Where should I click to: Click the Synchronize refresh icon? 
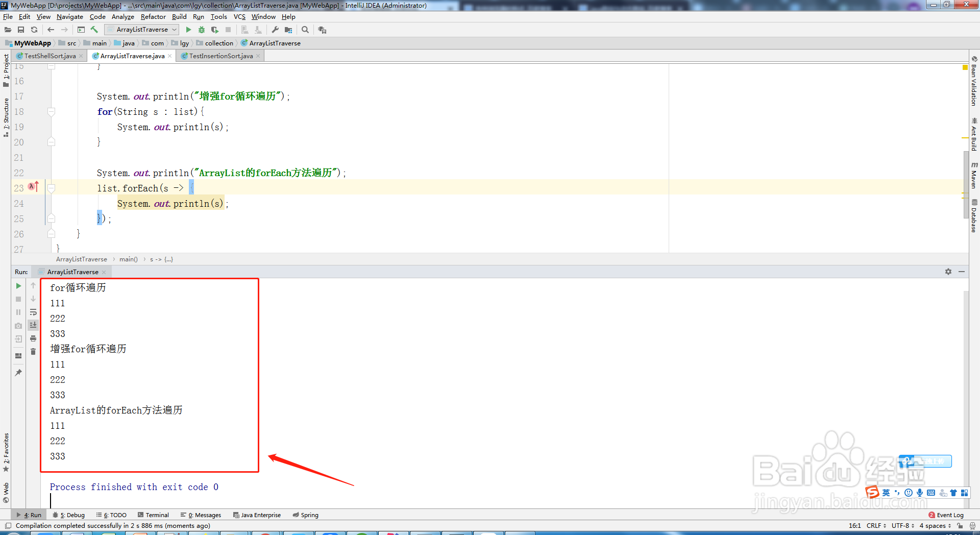point(34,30)
